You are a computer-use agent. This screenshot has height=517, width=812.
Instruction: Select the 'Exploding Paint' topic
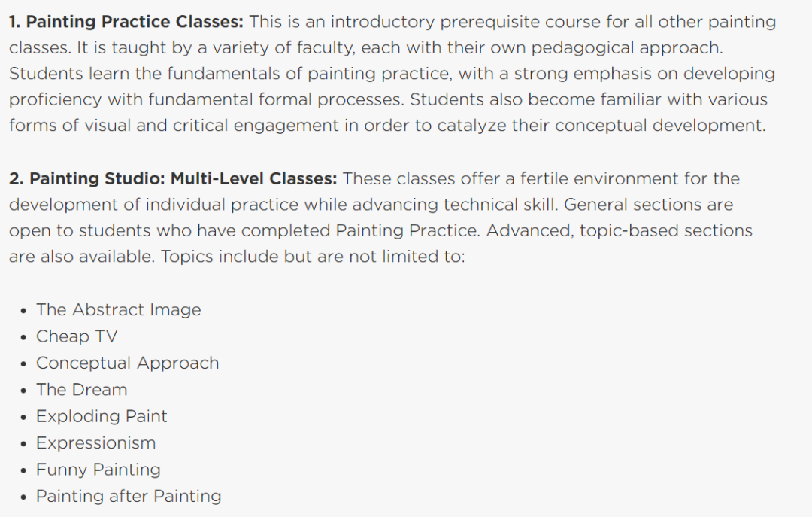point(102,416)
